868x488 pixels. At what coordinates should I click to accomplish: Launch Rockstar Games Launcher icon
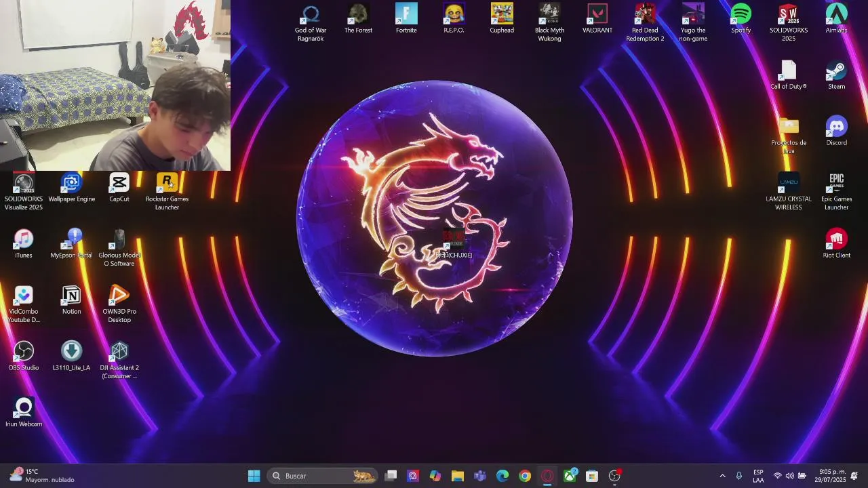click(167, 192)
